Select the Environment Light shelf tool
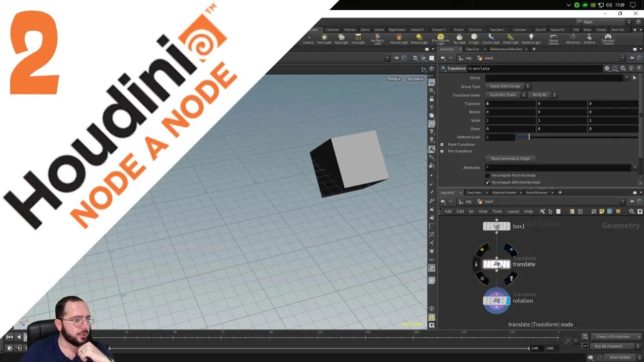644x362 pixels. 440,40
